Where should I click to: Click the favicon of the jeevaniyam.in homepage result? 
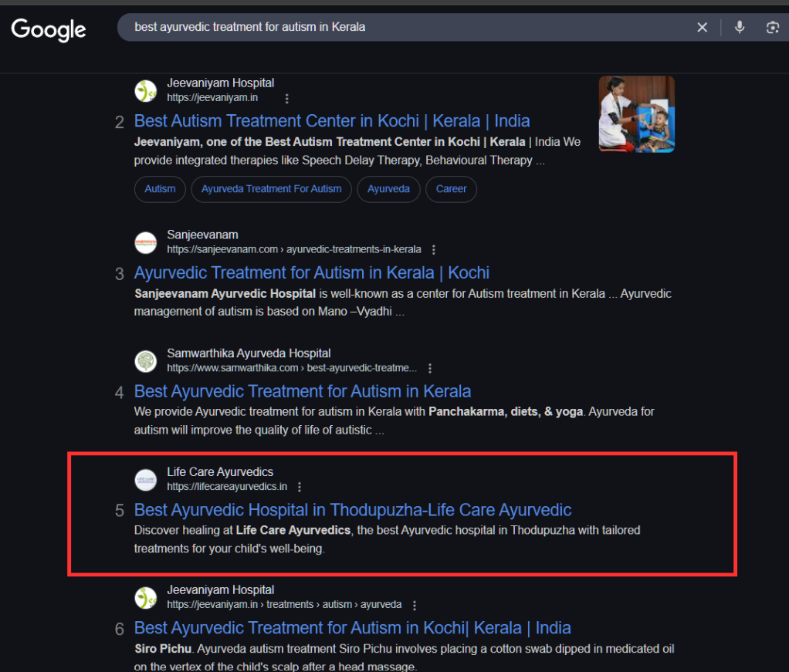(145, 90)
